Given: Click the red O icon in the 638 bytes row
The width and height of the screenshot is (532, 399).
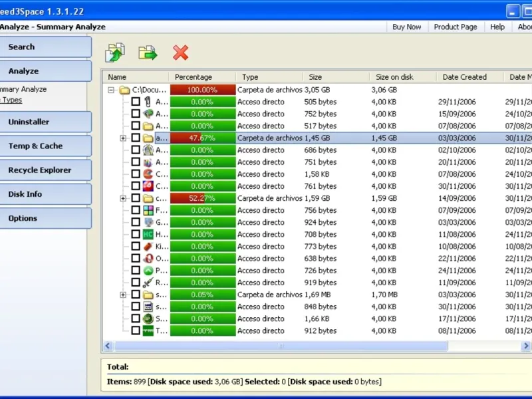Looking at the screenshot, I should 148,258.
